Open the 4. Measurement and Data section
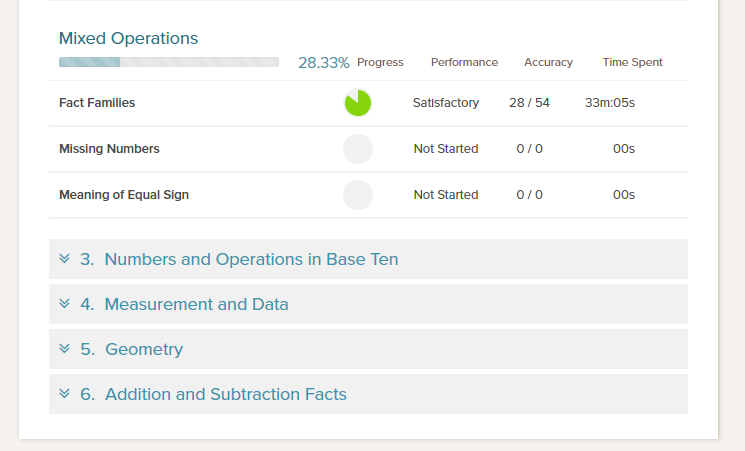 pyautogui.click(x=184, y=304)
